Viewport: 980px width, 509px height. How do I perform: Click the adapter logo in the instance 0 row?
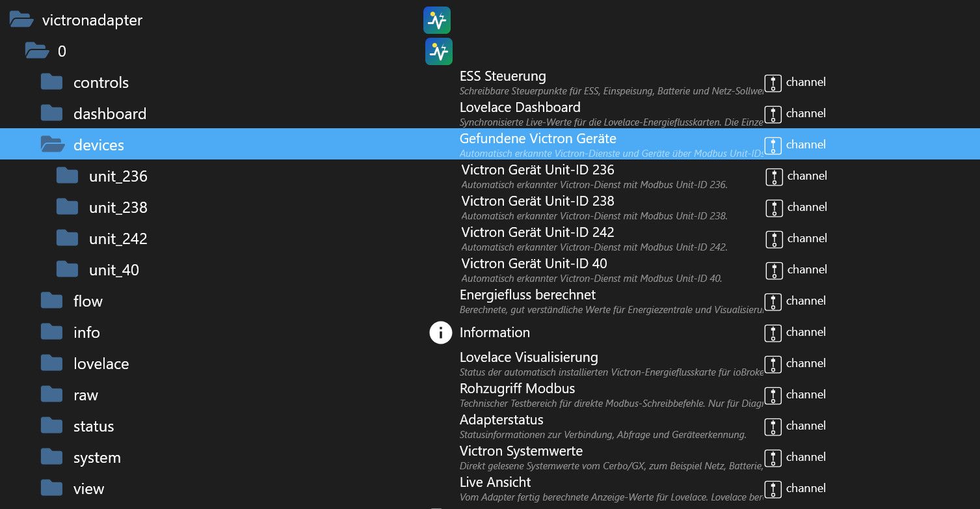tap(439, 51)
